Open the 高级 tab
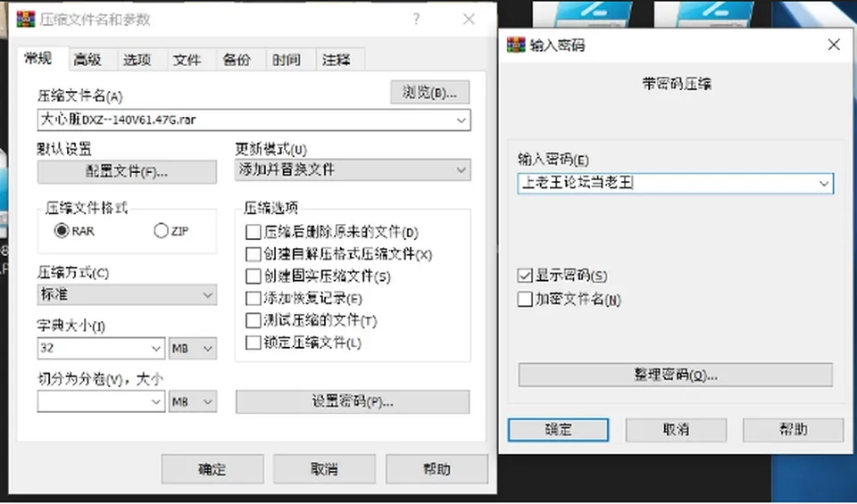Viewport: 857px width, 504px height. coord(88,60)
